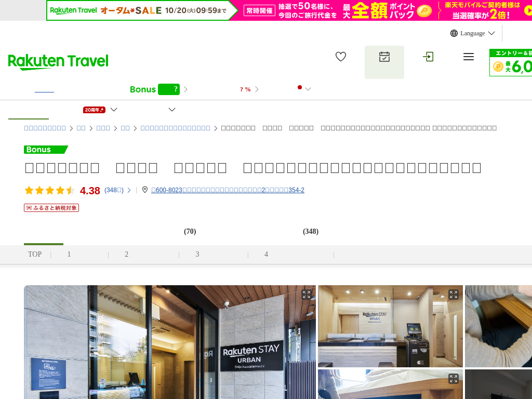The image size is (532, 399).
Task: Select section tab number 3
Action: tap(197, 254)
